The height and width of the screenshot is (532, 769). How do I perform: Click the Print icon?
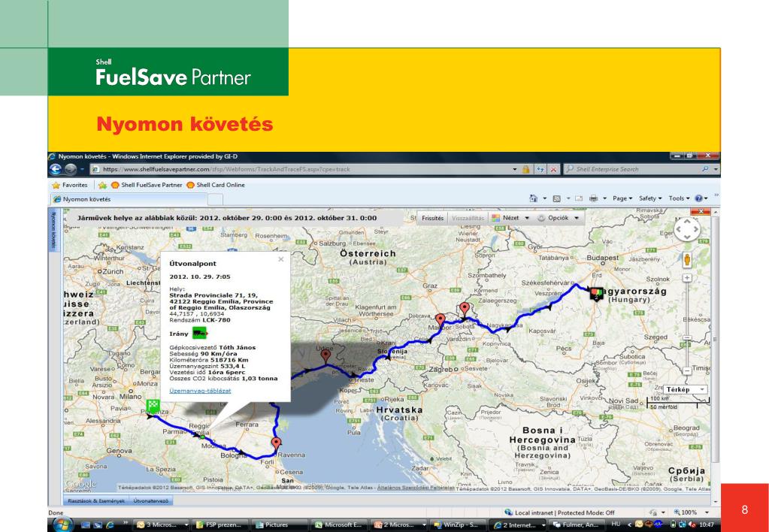pyautogui.click(x=593, y=198)
